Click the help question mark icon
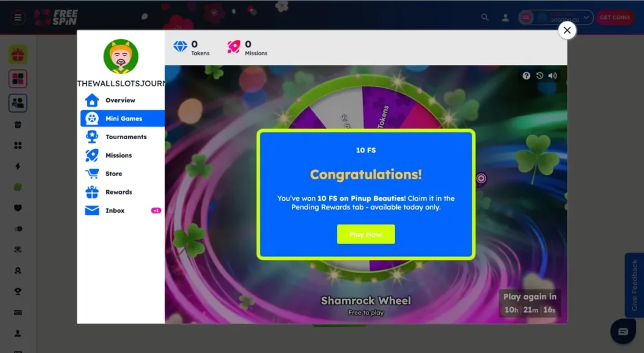The height and width of the screenshot is (353, 644). (x=526, y=76)
